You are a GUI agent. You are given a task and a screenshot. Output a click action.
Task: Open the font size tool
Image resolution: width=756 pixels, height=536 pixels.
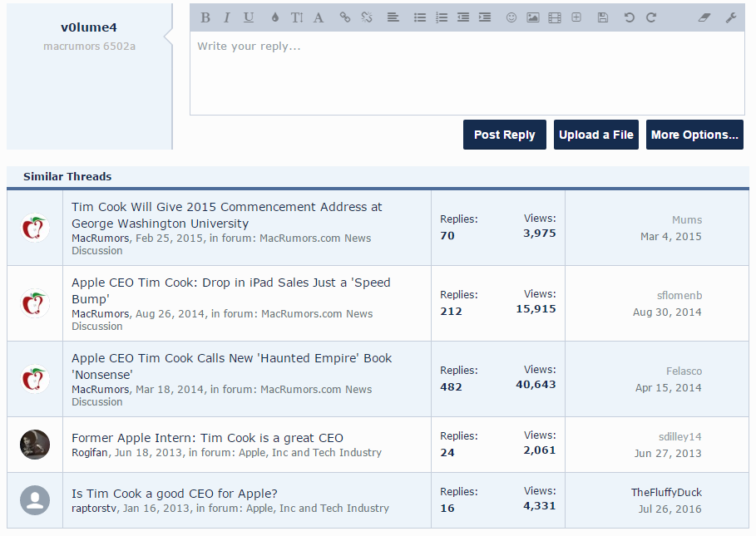click(x=297, y=17)
